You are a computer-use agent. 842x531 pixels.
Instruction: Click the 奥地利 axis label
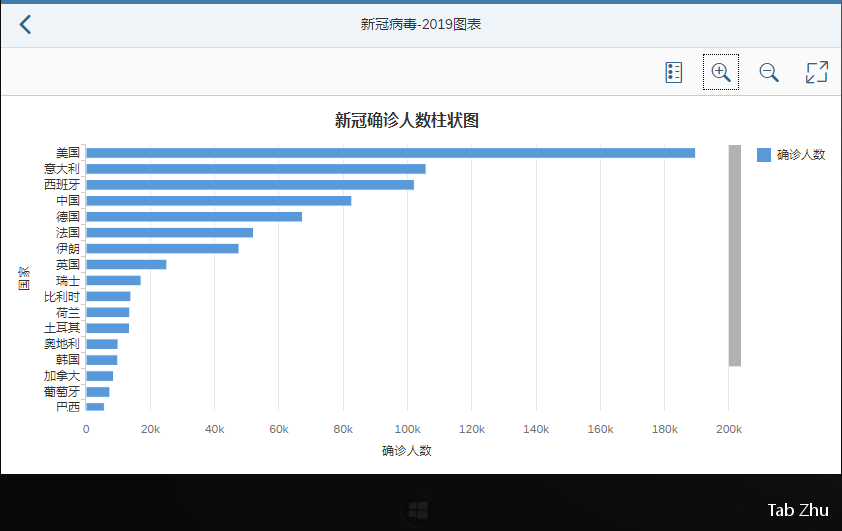[x=62, y=344]
